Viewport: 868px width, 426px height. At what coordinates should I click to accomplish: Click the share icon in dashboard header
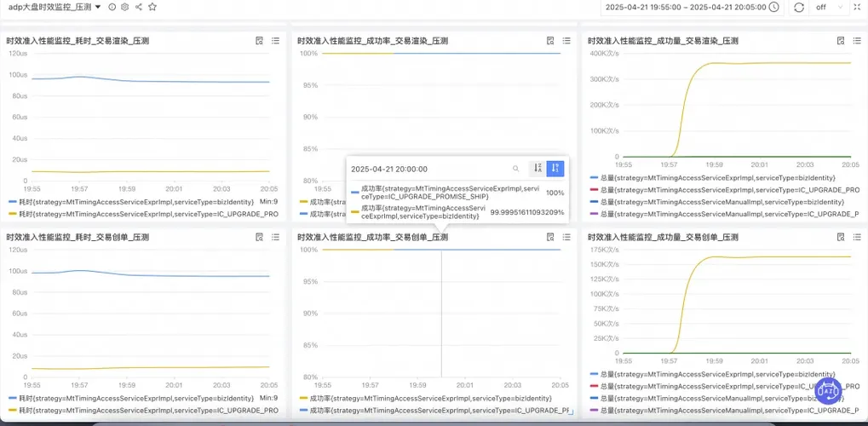coord(139,7)
